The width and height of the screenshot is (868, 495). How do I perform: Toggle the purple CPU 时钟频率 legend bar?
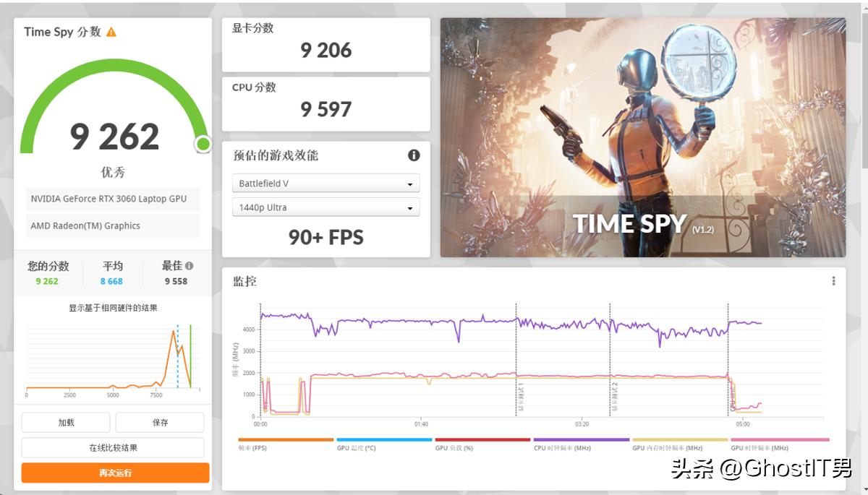pyautogui.click(x=581, y=439)
